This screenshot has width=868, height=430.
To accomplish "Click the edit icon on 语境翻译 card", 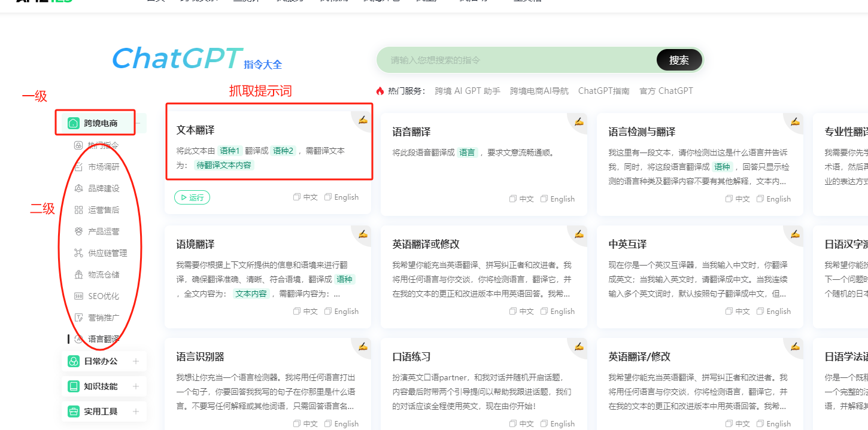I will (363, 234).
